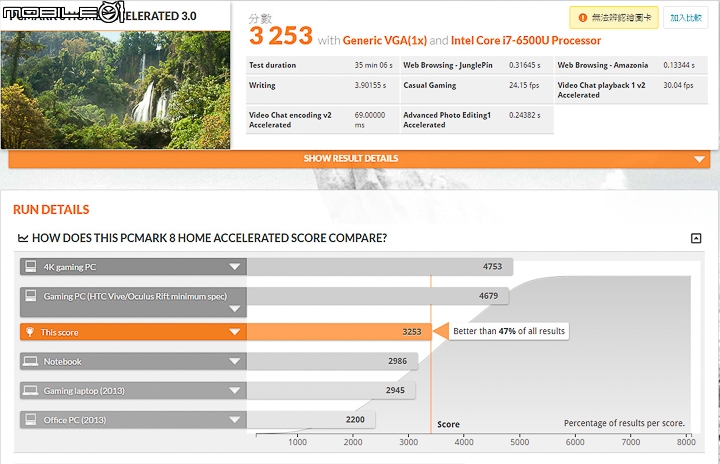Expand the Notebook row arrow
Image resolution: width=720 pixels, height=464 pixels.
pos(235,361)
